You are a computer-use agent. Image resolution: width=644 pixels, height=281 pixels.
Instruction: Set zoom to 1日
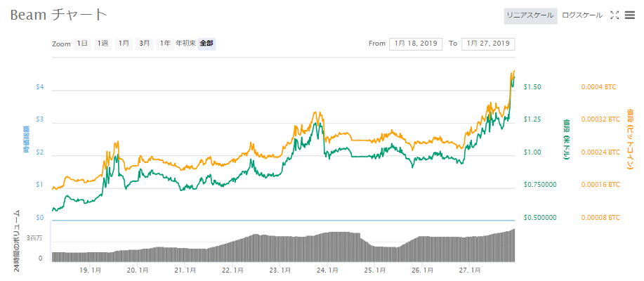click(82, 44)
